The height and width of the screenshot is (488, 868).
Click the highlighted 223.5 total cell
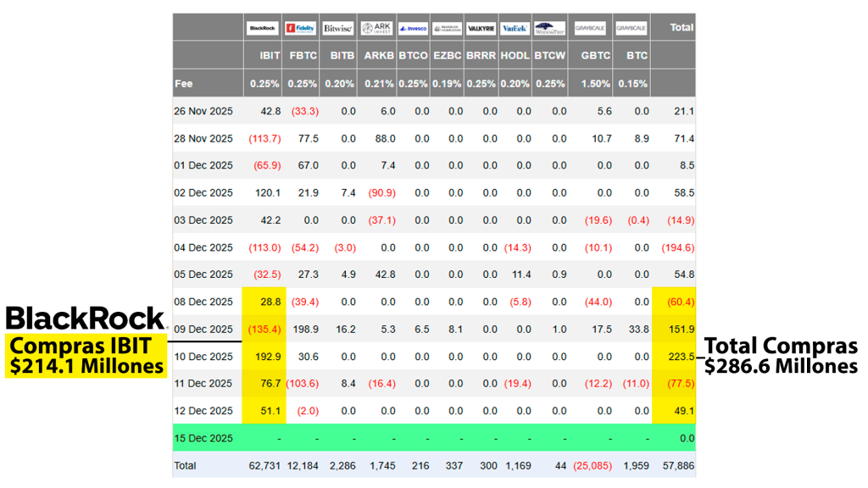(682, 357)
